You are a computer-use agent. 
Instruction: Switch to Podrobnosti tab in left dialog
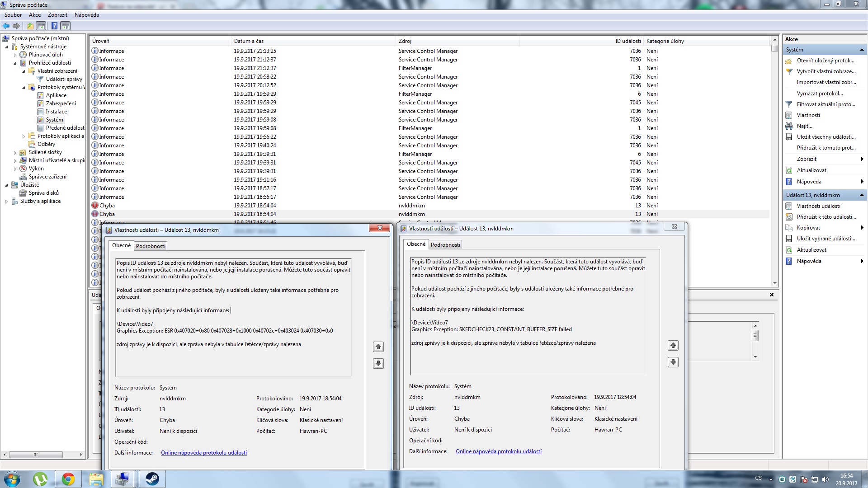click(151, 246)
